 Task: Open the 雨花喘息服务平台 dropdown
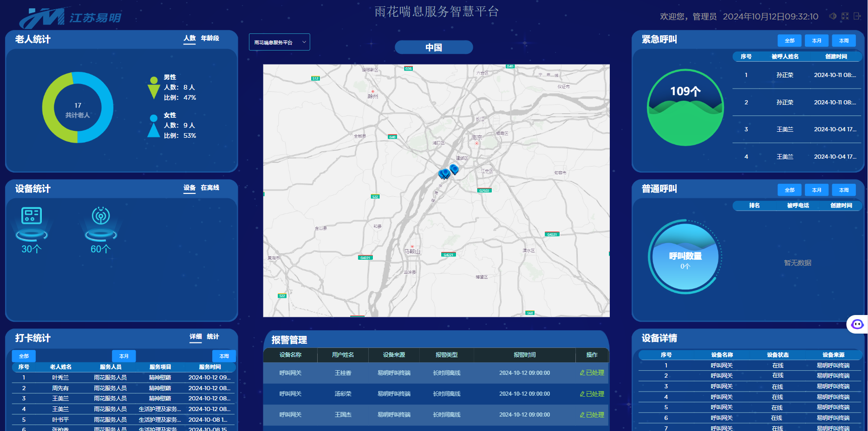pos(280,42)
